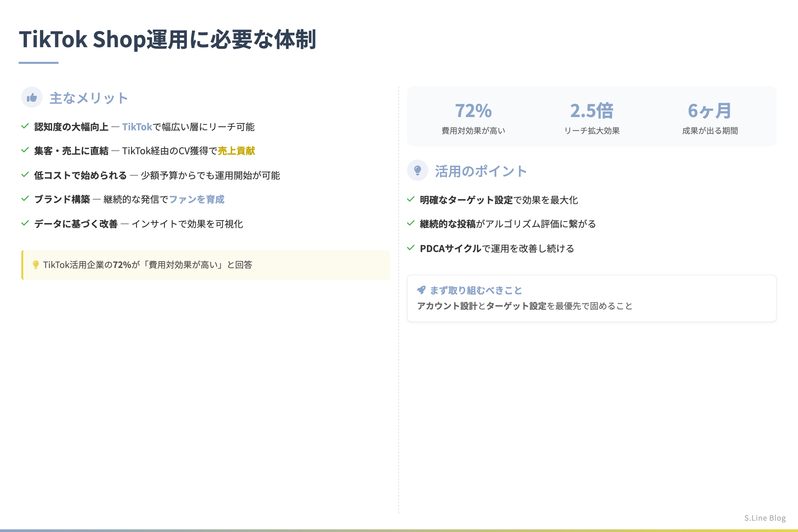
Task: Click the bold text 集客・売上に直結
Action: [x=71, y=151]
